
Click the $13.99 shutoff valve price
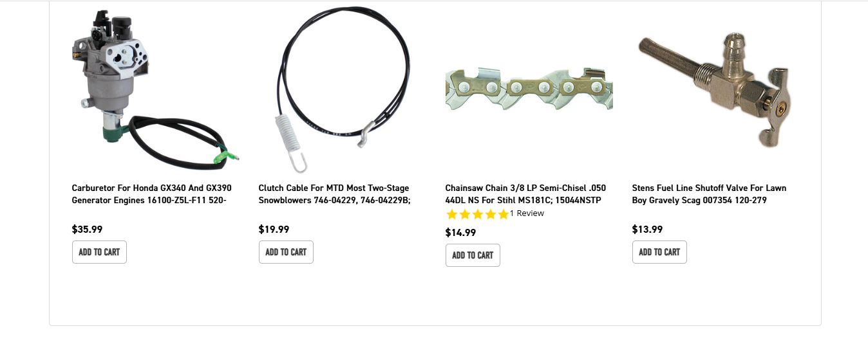coord(648,229)
